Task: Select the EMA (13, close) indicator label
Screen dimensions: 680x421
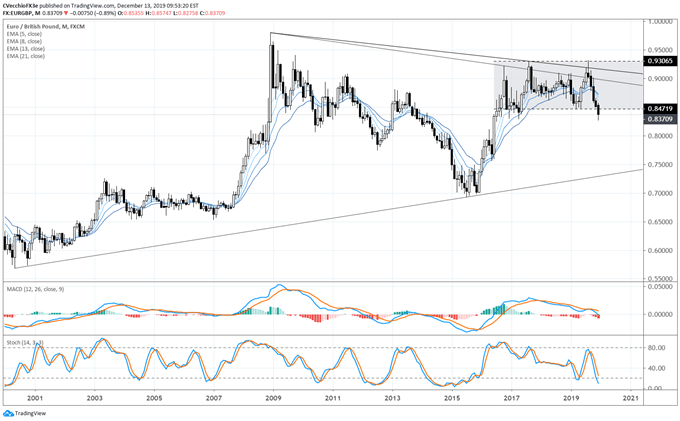Action: 26,49
